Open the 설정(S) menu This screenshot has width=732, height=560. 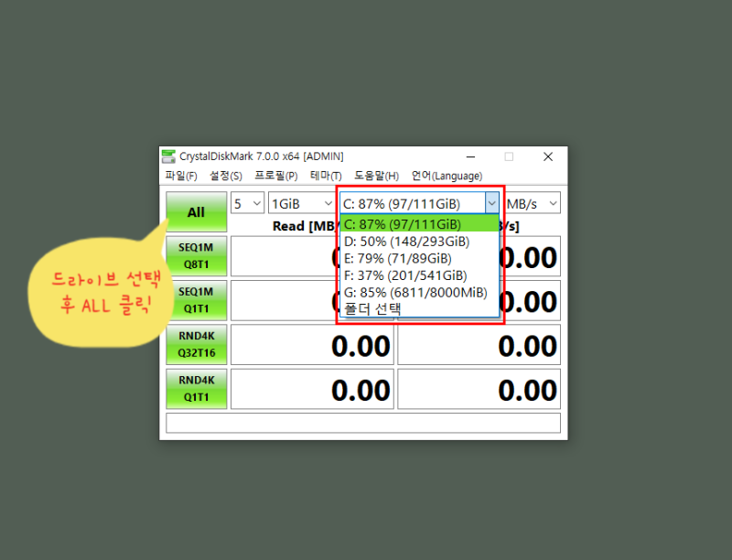coord(225,176)
